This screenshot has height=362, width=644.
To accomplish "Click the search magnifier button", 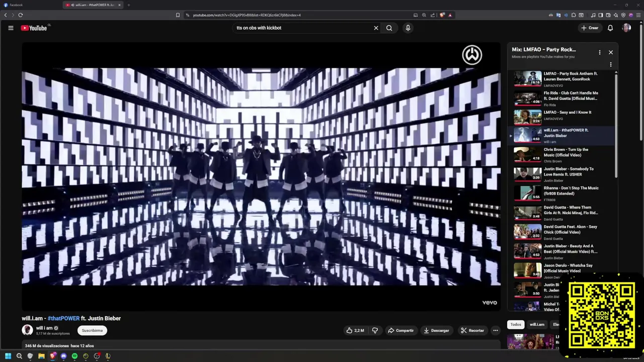I will coord(389,28).
